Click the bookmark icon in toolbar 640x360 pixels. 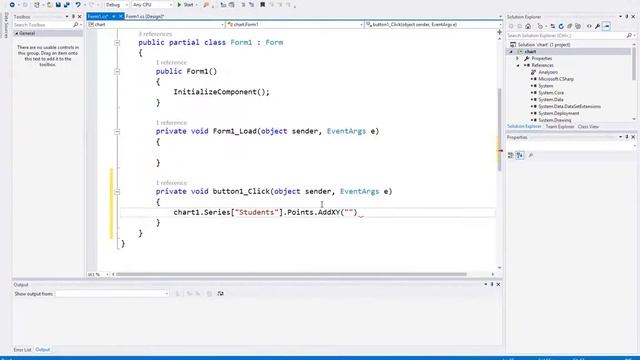pyautogui.click(x=262, y=5)
